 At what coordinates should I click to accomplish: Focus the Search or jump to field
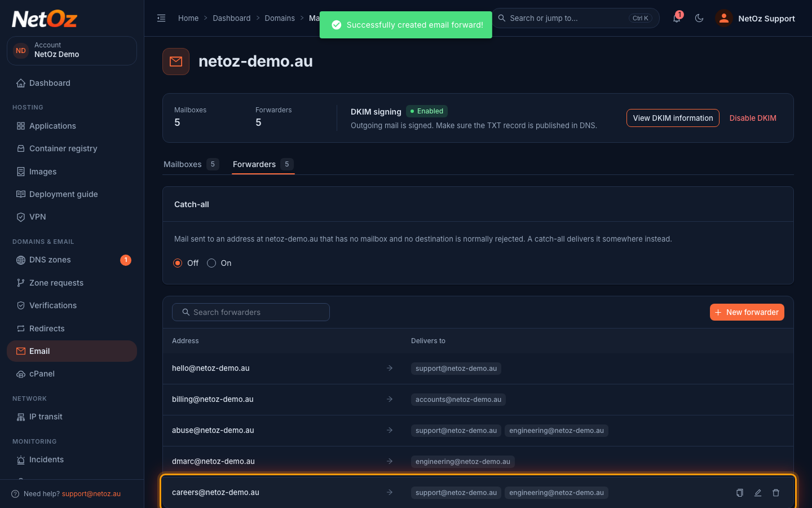[x=576, y=18]
